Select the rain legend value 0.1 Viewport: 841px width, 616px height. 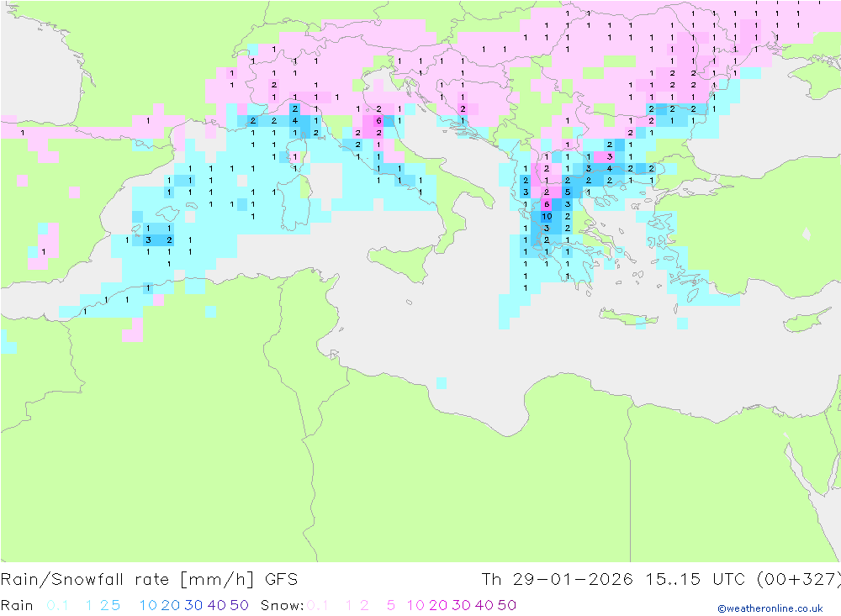point(57,605)
